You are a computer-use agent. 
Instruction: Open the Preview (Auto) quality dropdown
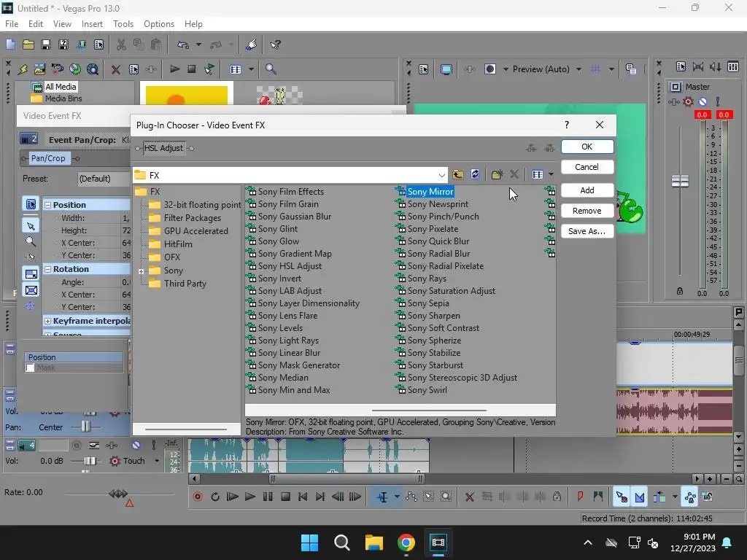coord(578,69)
